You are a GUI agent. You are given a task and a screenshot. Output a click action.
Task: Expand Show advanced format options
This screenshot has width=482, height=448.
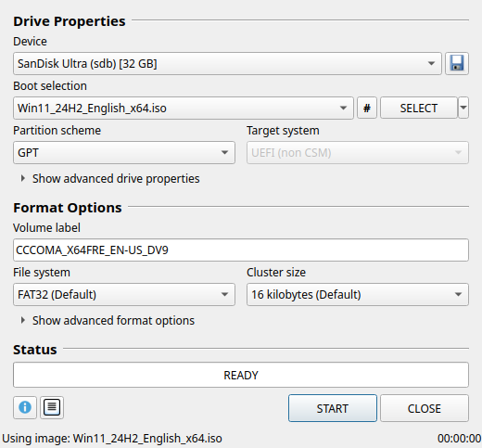click(108, 321)
